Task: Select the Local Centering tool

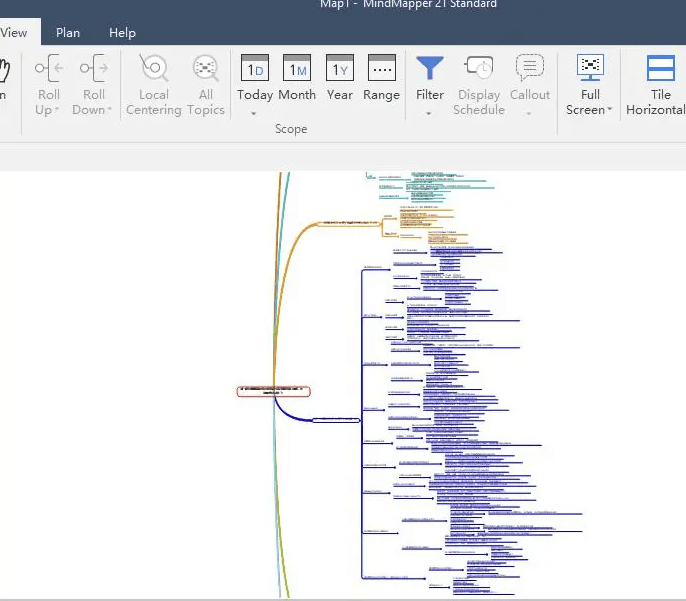Action: [154, 69]
